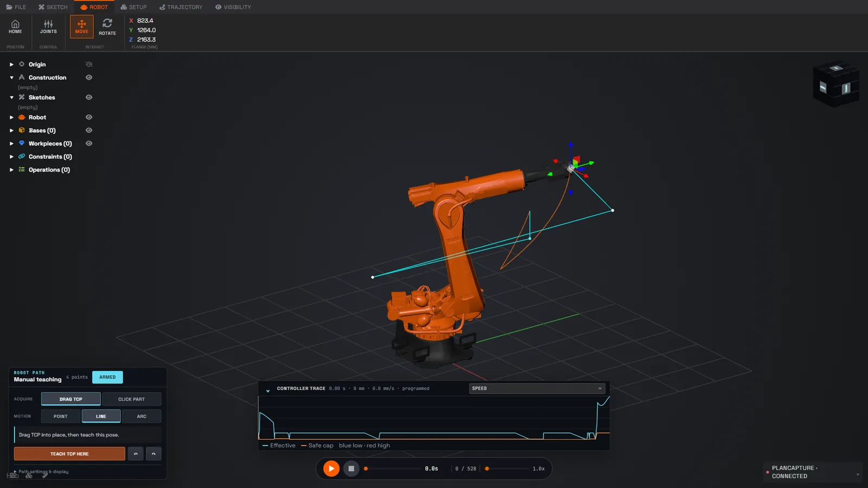Viewport: 868px width, 488px height.
Task: Click the TEACH TCP HERE button
Action: [69, 454]
